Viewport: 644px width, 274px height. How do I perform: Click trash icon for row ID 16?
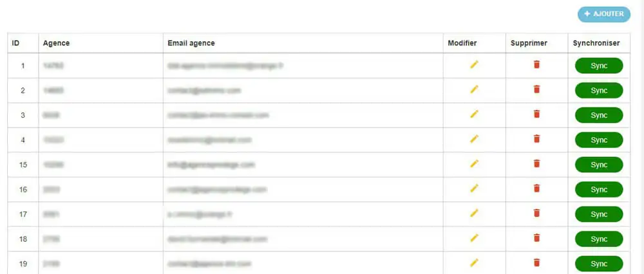(536, 188)
